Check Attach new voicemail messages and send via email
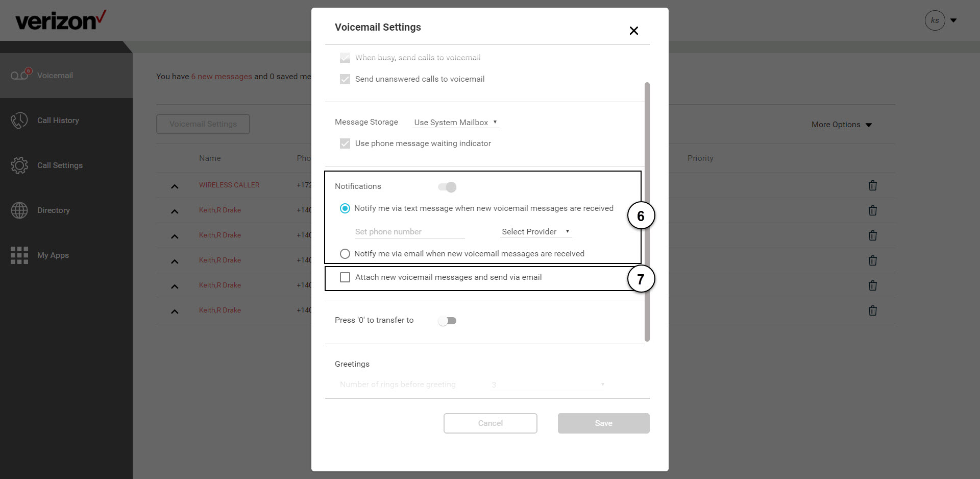 (345, 277)
